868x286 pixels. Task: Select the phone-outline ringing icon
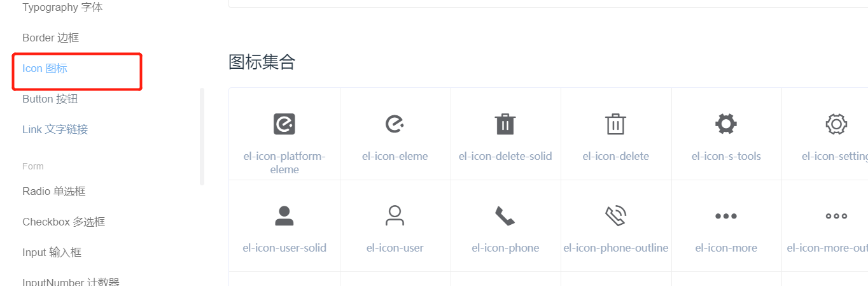point(615,216)
